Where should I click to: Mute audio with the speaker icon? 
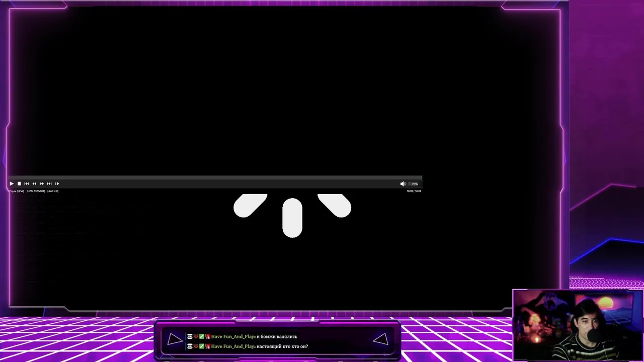click(x=403, y=184)
